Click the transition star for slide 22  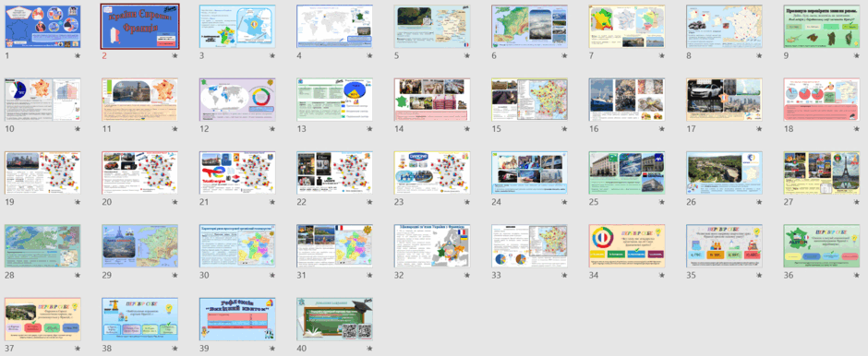point(369,202)
